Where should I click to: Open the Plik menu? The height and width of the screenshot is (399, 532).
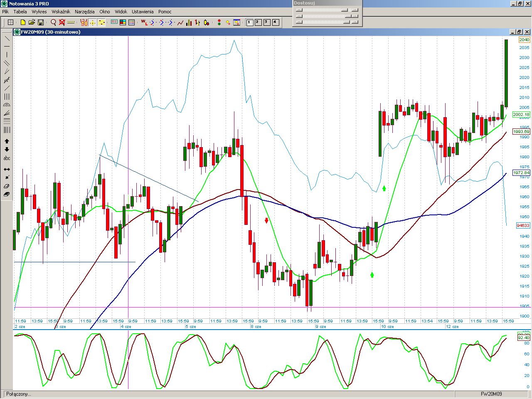pos(5,12)
